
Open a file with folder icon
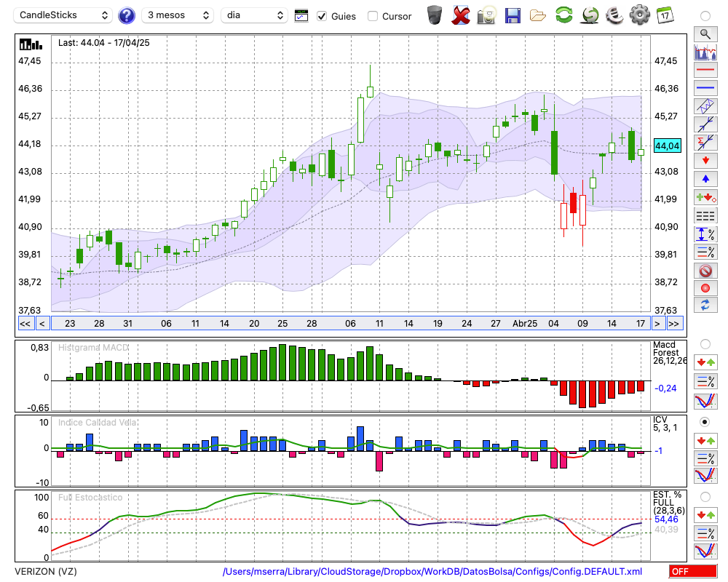point(538,16)
